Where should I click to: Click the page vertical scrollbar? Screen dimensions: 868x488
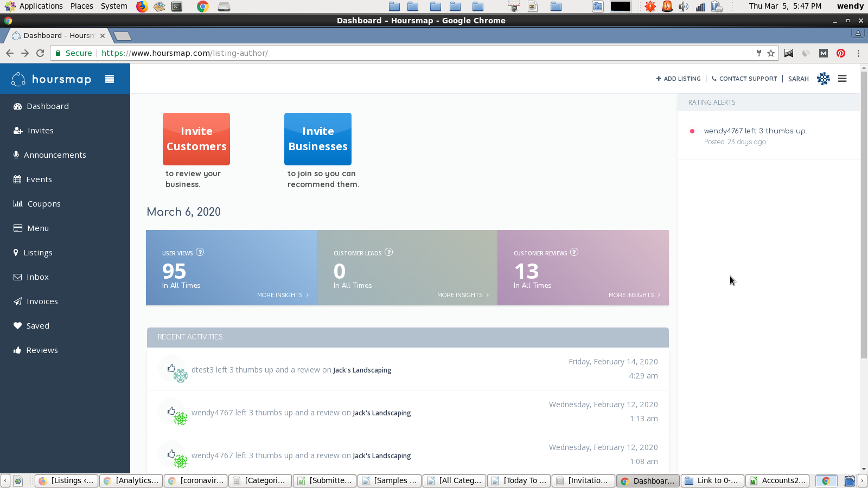tap(864, 215)
